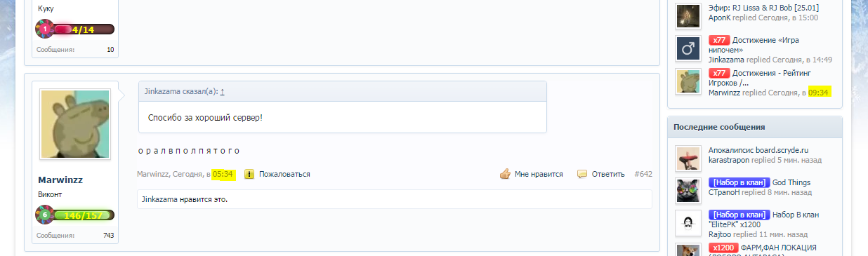Image resolution: width=868 pixels, height=256 pixels.
Task: Click the x77 tag on Достижение thread
Action: (719, 41)
